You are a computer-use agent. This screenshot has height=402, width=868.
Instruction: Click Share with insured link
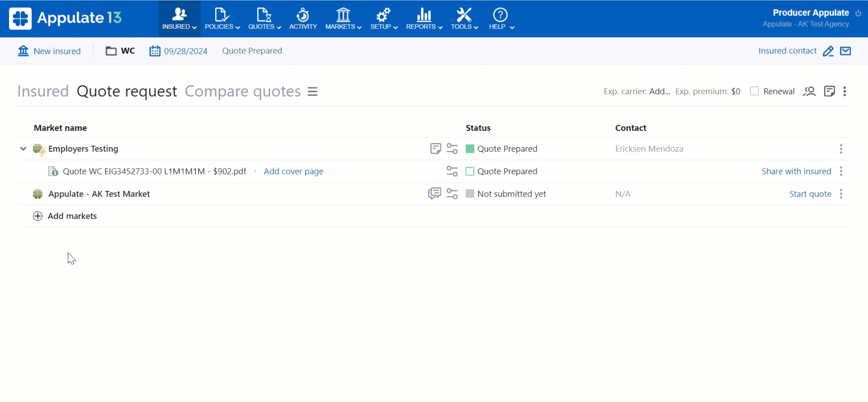click(796, 171)
